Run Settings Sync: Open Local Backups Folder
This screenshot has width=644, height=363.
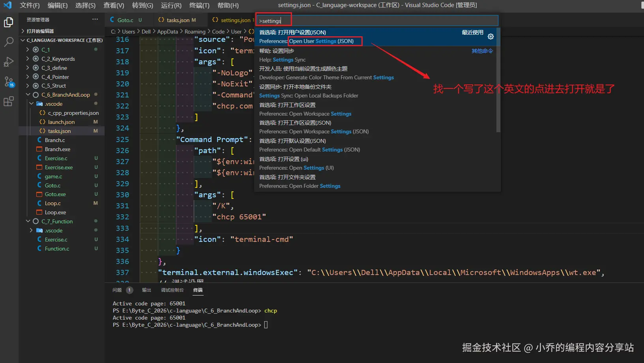pyautogui.click(x=375, y=91)
